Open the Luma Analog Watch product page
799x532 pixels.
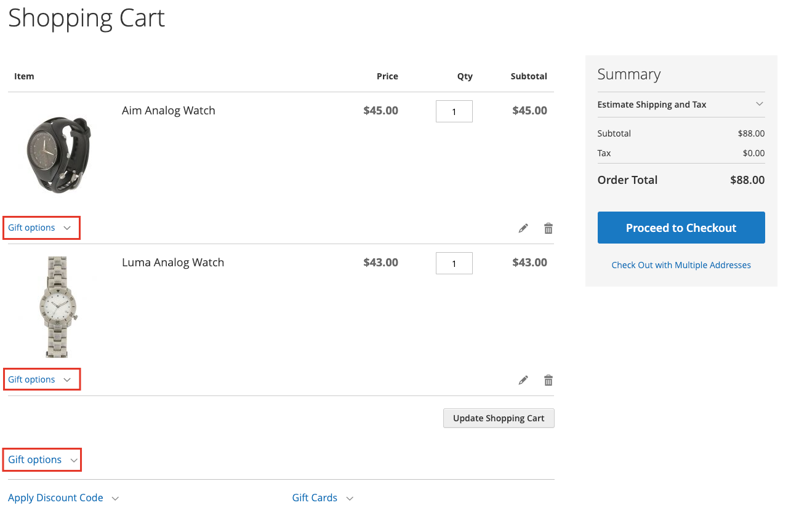click(172, 262)
